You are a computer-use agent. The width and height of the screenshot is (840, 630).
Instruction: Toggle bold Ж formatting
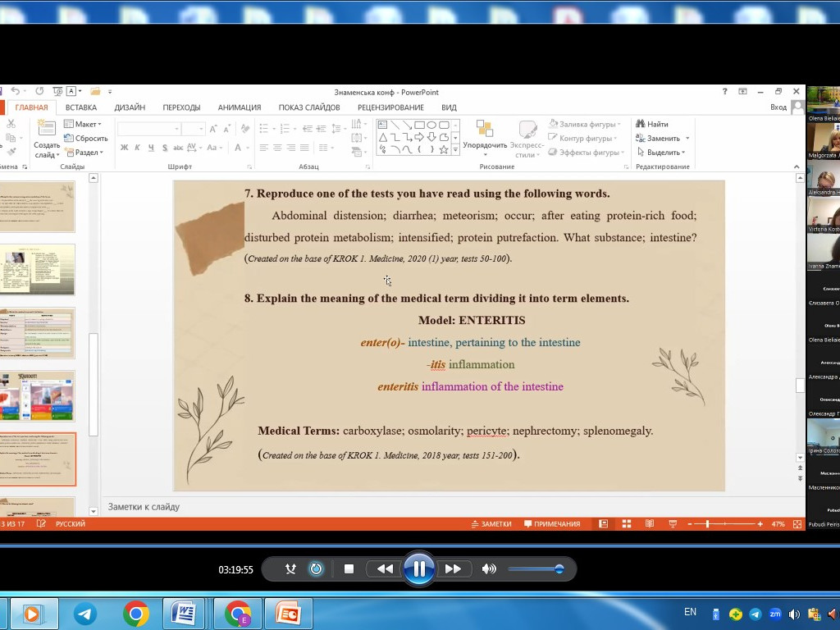click(x=124, y=148)
